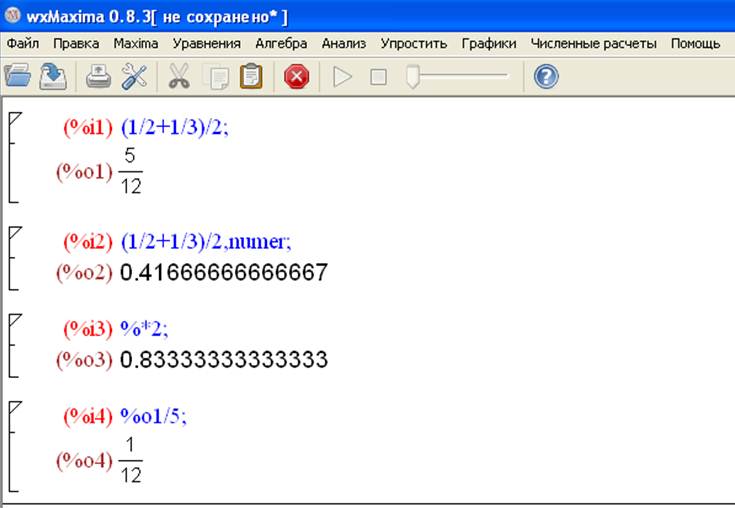
Task: Click the (%o2) output label
Action: 84,273
